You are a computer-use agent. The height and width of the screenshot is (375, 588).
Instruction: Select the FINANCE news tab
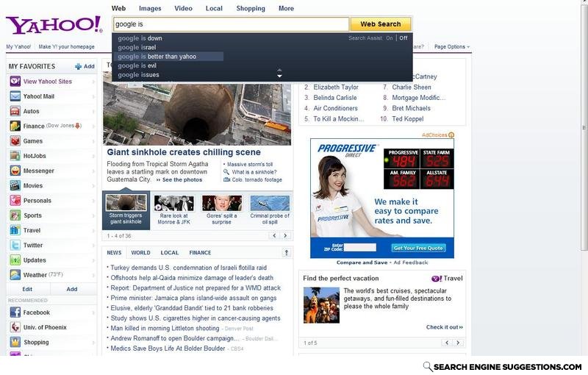point(200,253)
